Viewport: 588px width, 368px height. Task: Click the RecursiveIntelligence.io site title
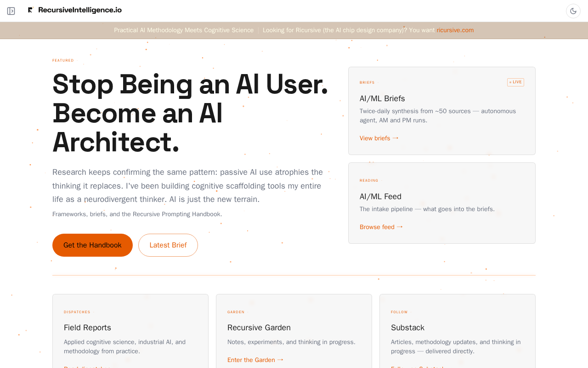[80, 10]
